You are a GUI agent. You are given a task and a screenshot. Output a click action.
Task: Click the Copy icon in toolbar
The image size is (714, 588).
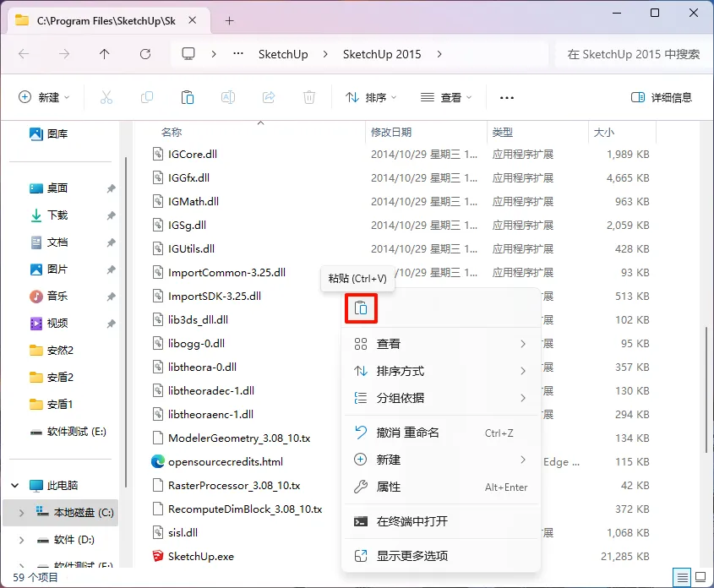[147, 97]
